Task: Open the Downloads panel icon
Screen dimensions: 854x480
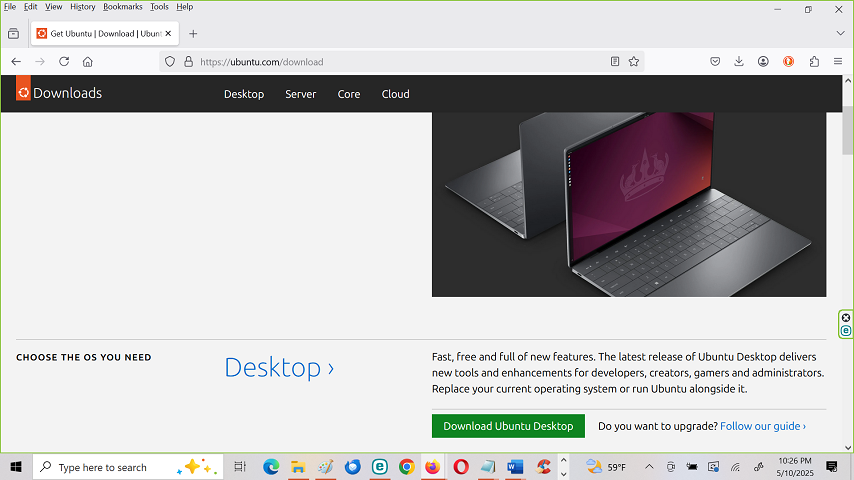Action: click(739, 61)
